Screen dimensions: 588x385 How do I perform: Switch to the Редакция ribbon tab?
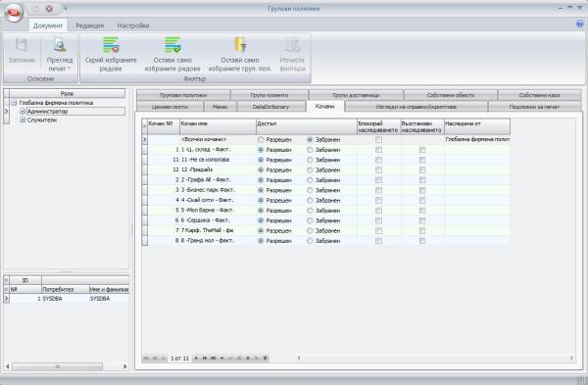pos(90,25)
